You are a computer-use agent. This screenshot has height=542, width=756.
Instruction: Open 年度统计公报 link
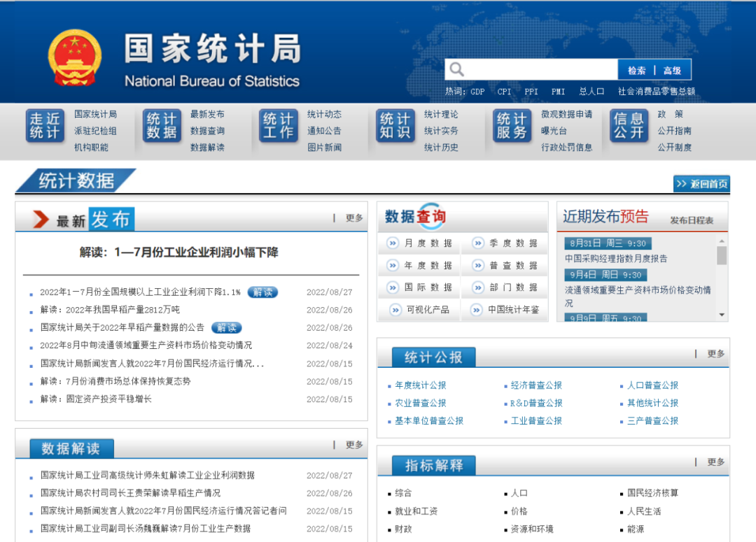(x=421, y=385)
